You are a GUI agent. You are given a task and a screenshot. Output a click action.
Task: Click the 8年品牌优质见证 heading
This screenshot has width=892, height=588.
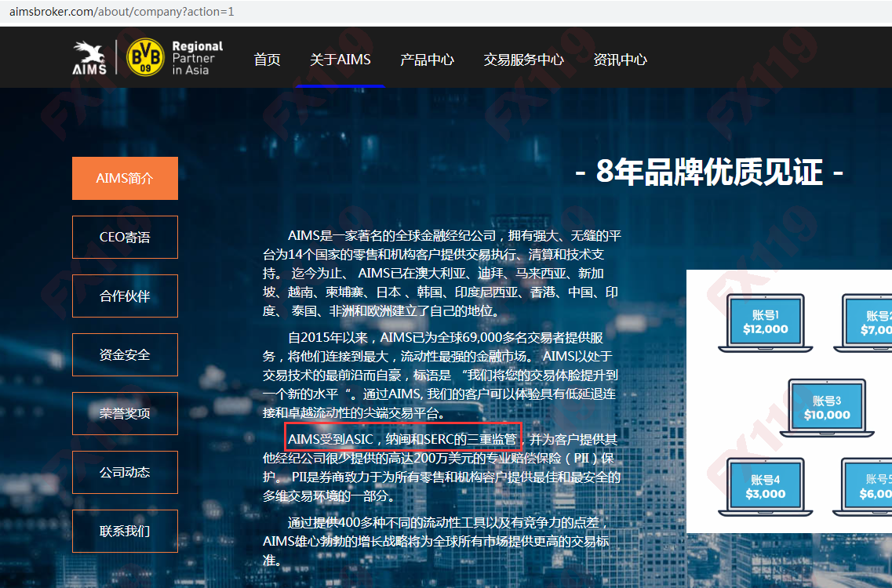(x=709, y=172)
